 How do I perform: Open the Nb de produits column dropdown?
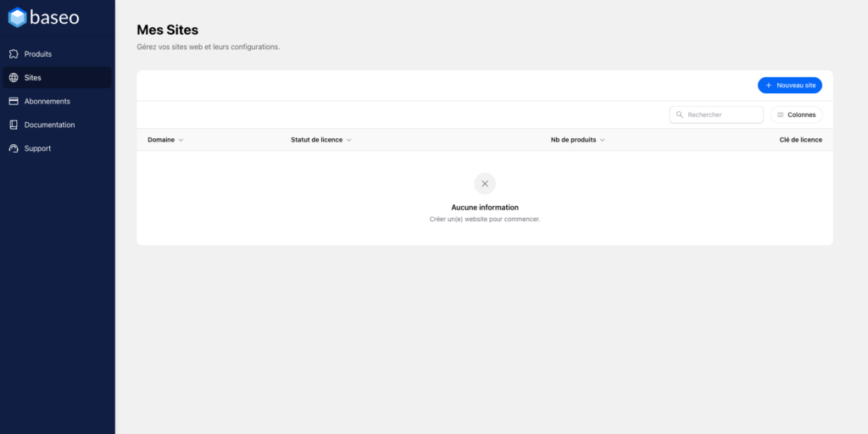(602, 140)
